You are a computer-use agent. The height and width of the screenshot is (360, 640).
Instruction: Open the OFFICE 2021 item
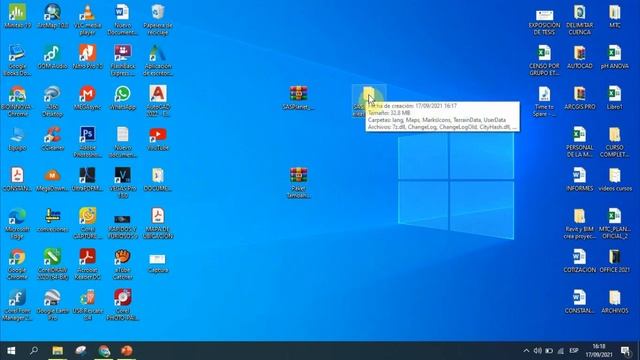[615, 261]
